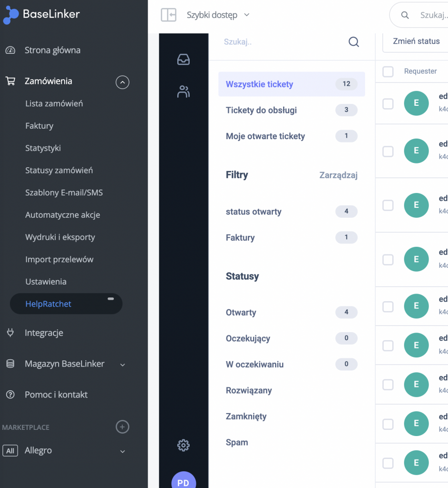Tick the checkbox of the third ticket row
The height and width of the screenshot is (488, 448).
pos(388,205)
